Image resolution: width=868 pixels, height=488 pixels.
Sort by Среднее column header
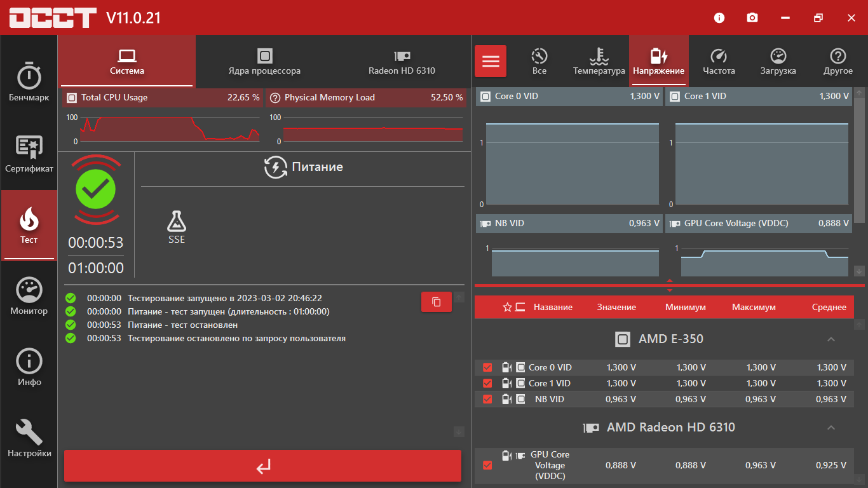click(x=829, y=307)
